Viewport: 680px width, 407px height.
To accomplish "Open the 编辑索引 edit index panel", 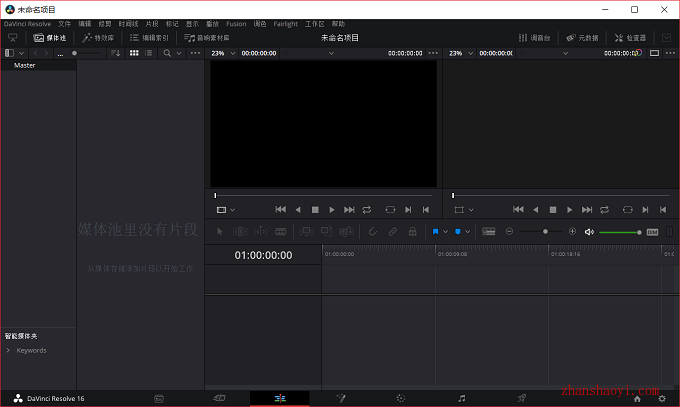I will tap(149, 38).
